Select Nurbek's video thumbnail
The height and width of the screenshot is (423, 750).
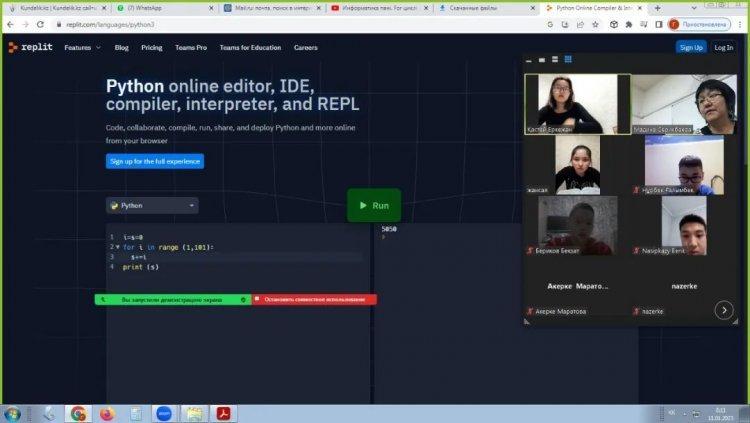tap(684, 165)
